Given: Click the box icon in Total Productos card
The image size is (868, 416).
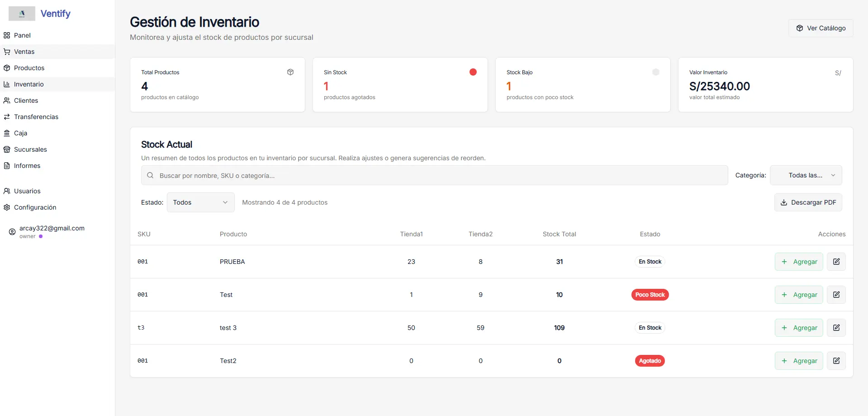Looking at the screenshot, I should point(290,72).
